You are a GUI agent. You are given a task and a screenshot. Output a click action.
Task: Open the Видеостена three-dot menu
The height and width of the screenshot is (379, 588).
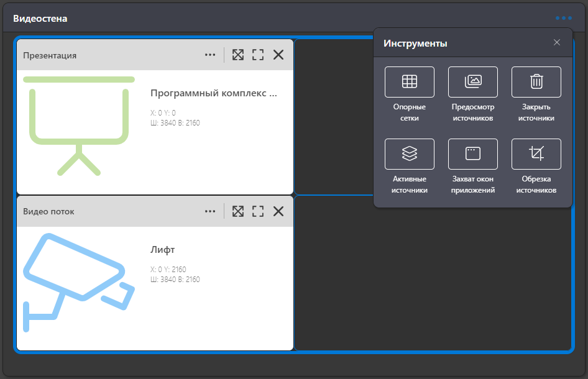[x=564, y=18]
